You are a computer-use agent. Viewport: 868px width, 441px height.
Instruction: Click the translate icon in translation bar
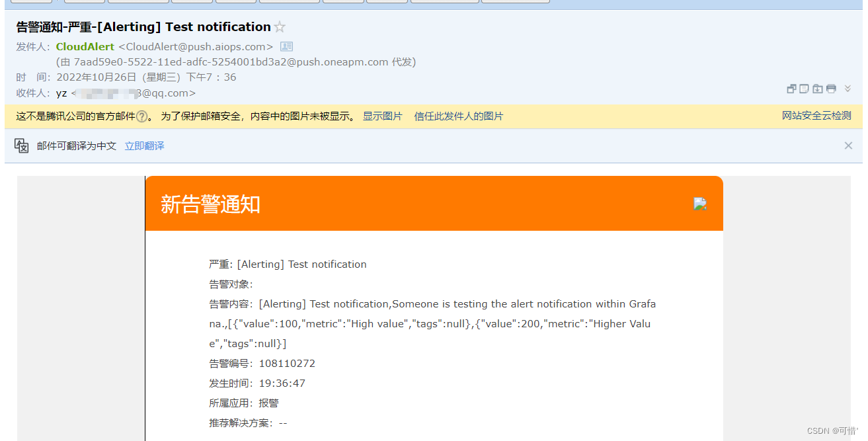pos(22,146)
